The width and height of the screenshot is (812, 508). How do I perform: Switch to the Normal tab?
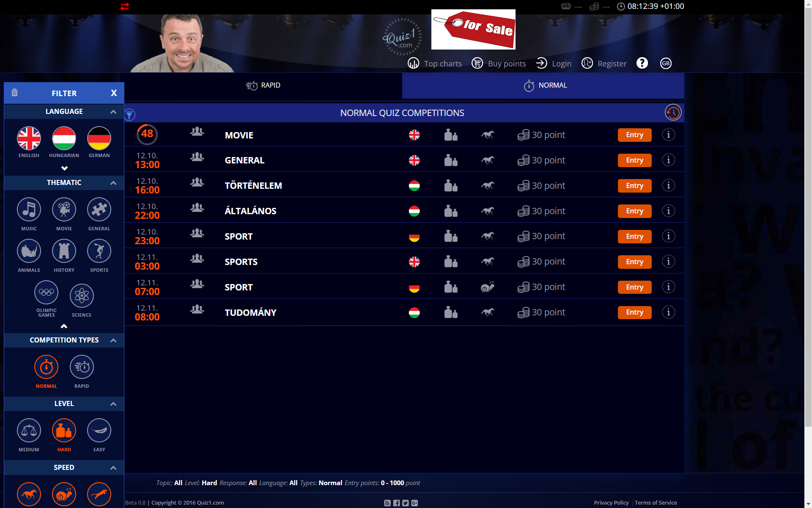543,86
